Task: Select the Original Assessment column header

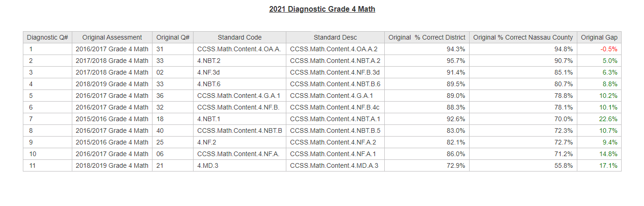Action: pyautogui.click(x=112, y=37)
